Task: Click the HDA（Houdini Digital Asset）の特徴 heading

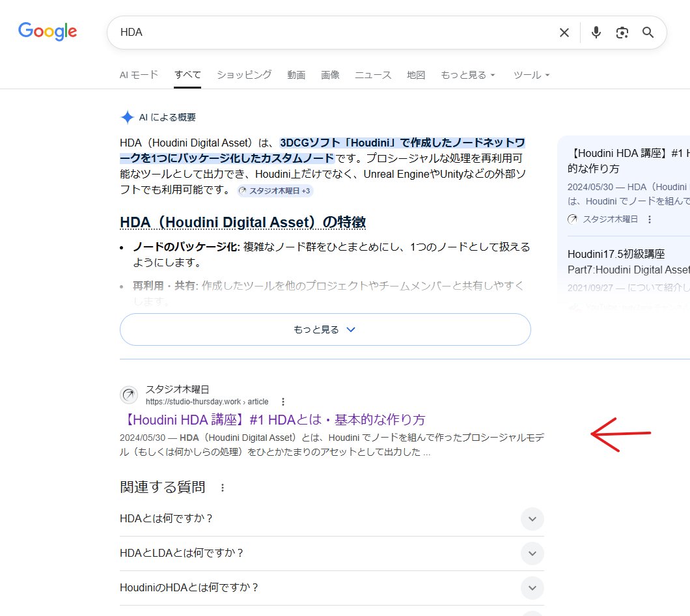Action: 243,222
